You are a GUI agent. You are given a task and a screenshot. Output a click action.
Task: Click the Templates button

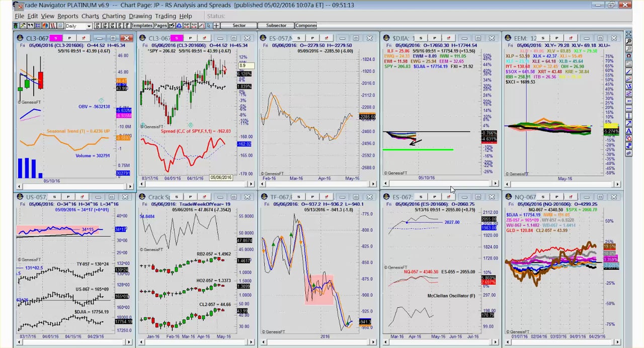click(142, 26)
